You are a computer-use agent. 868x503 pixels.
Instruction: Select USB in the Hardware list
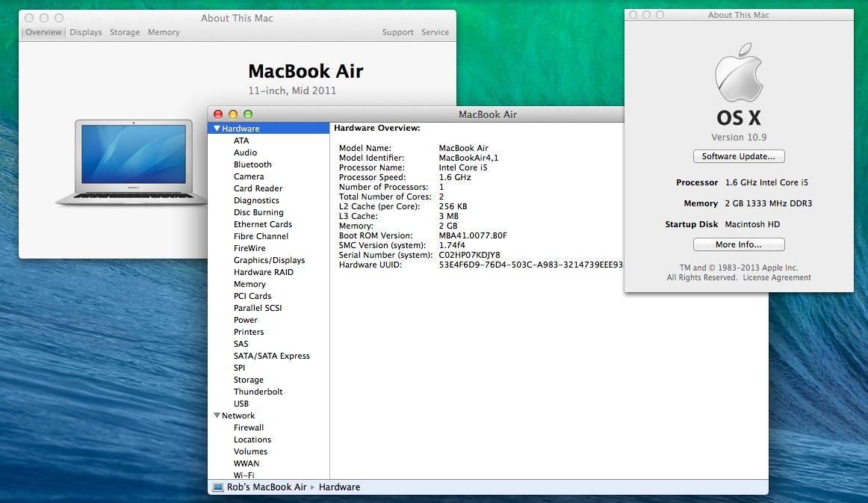click(241, 404)
